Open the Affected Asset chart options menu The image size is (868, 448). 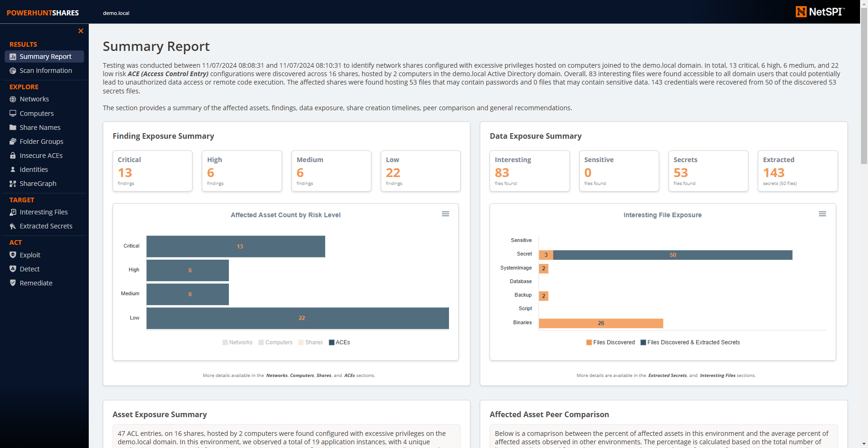point(445,213)
